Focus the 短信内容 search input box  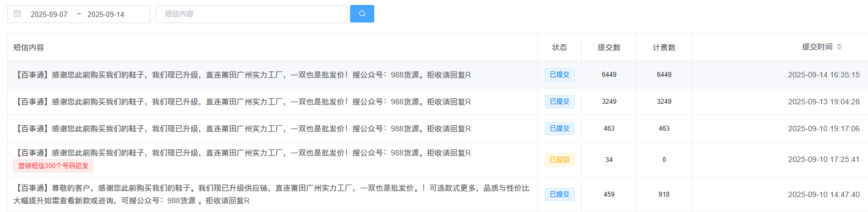(x=252, y=14)
